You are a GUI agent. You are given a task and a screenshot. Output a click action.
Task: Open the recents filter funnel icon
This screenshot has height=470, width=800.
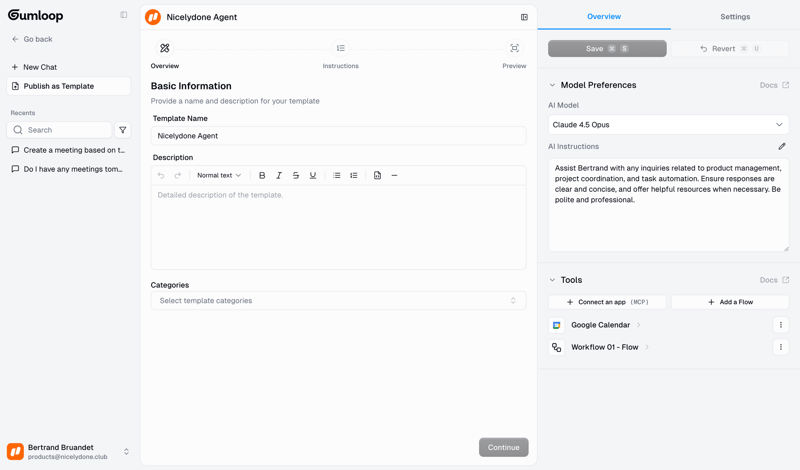click(x=122, y=130)
